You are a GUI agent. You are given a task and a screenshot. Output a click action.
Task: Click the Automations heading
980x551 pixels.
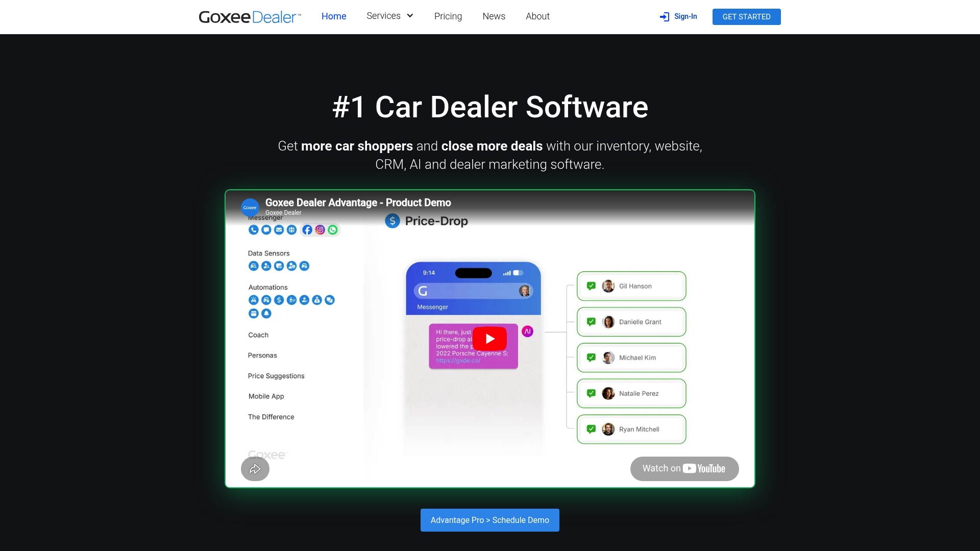[x=268, y=288]
